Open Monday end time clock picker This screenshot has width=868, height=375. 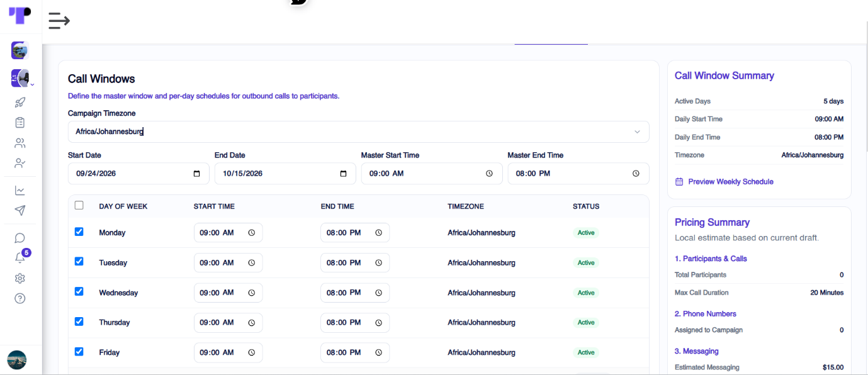378,233
